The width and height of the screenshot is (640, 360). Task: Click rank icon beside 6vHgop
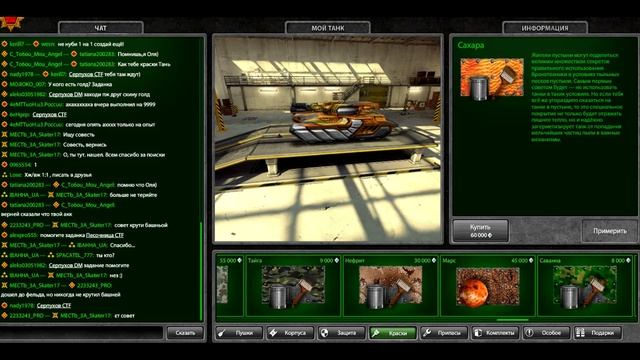click(x=4, y=115)
